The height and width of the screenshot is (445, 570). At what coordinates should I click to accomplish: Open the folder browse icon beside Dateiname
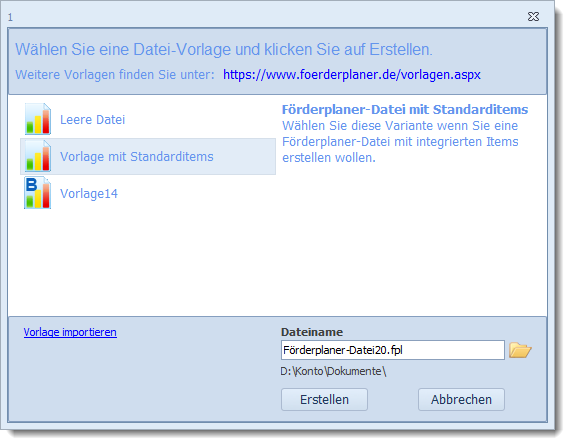pos(520,350)
